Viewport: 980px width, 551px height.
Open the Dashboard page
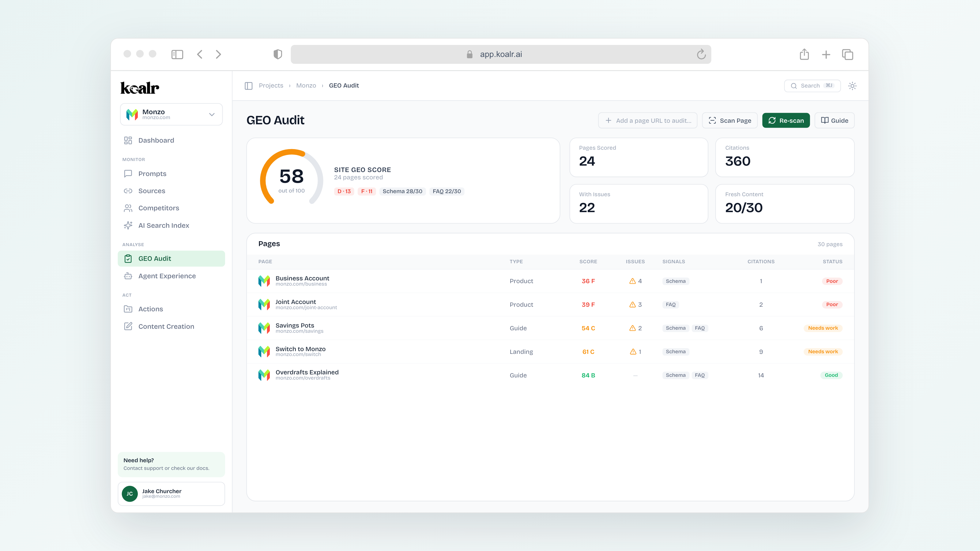point(171,140)
